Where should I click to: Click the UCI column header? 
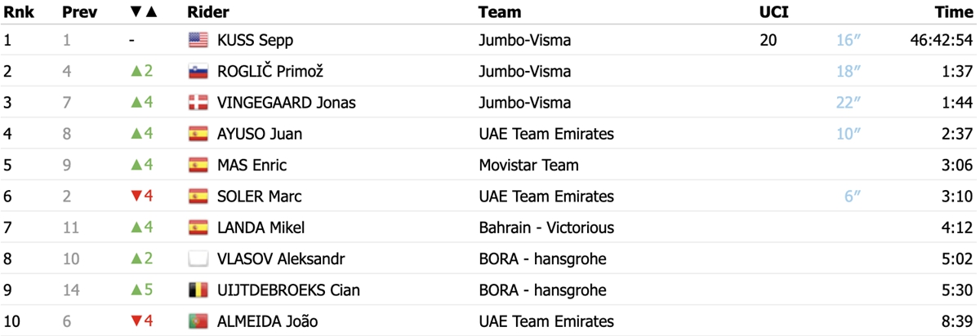click(x=773, y=12)
